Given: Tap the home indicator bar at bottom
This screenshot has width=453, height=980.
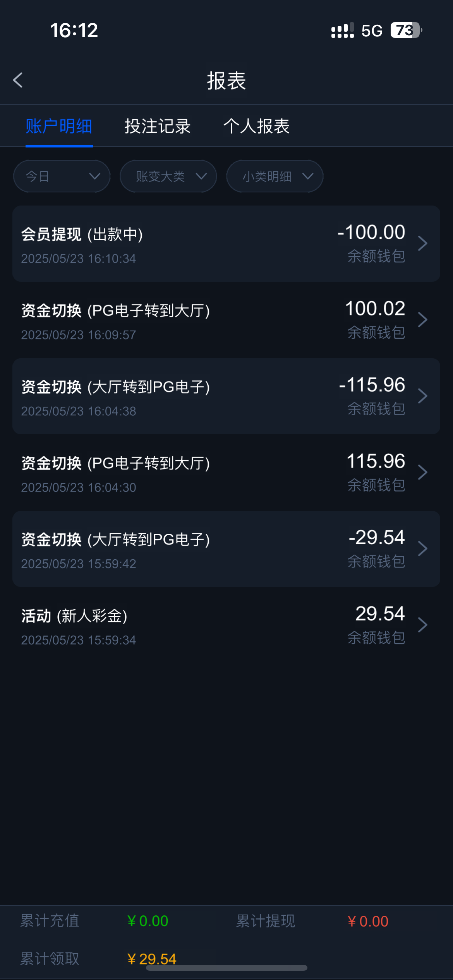Looking at the screenshot, I should tap(226, 968).
